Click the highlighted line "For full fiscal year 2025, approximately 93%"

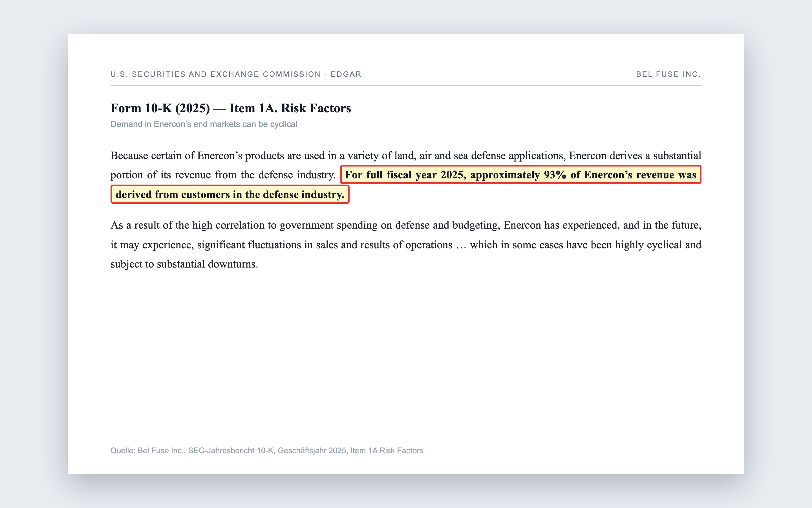(x=520, y=175)
